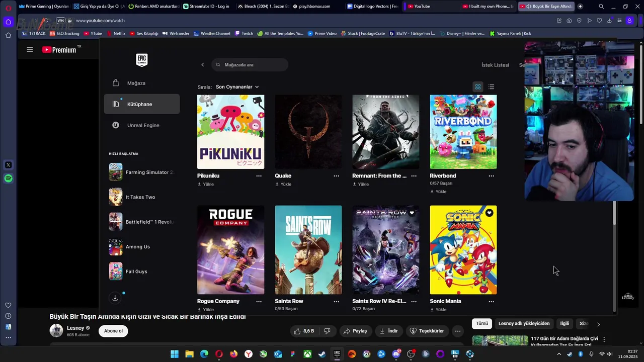Open the downloads icon in the Epic sidebar
This screenshot has width=644, height=362.
click(x=115, y=298)
